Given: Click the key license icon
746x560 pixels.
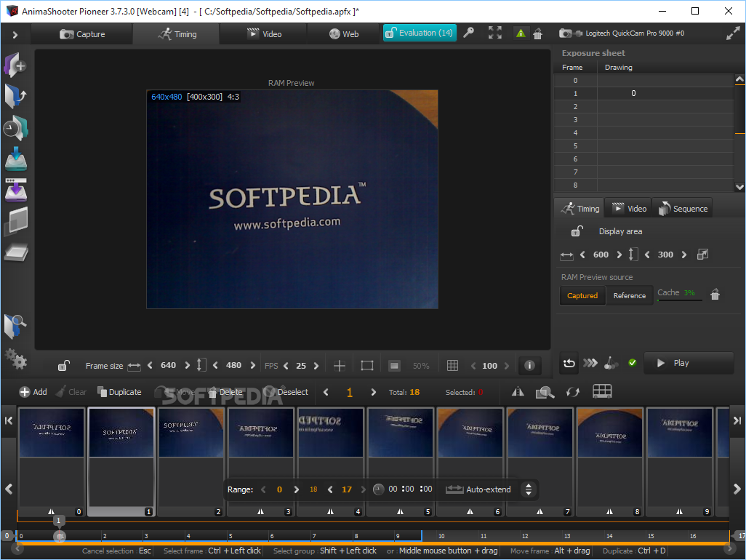Looking at the screenshot, I should tap(469, 33).
